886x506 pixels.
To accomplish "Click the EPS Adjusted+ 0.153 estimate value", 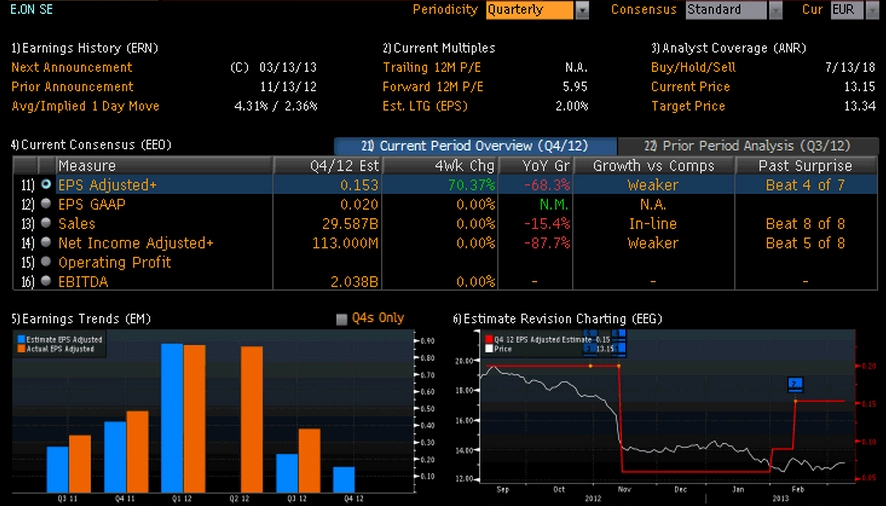I will [x=359, y=185].
